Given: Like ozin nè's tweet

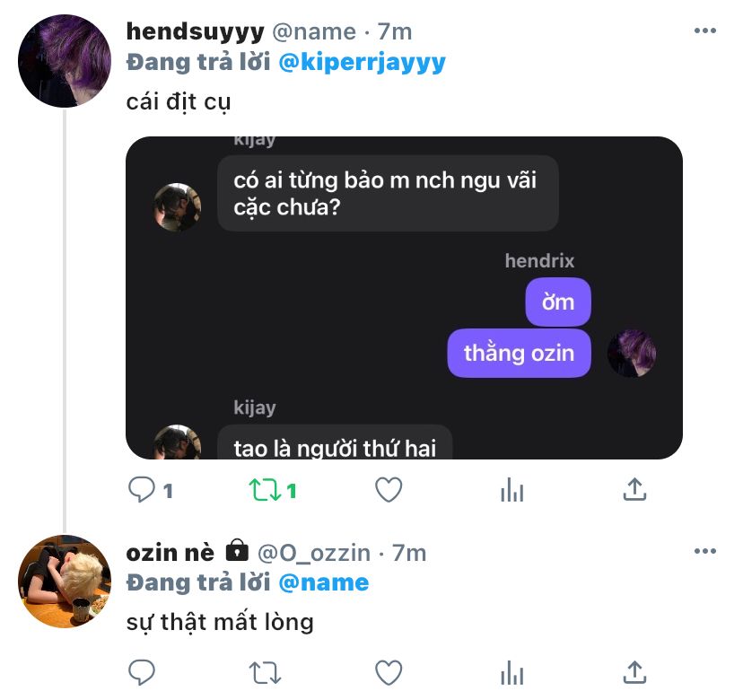Looking at the screenshot, I should 388,672.
